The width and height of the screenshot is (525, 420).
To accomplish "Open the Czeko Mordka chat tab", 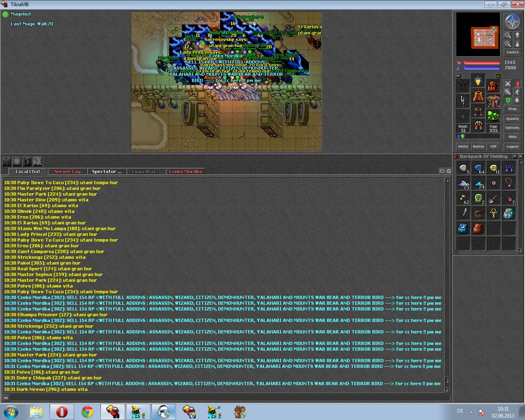I will coord(185,171).
